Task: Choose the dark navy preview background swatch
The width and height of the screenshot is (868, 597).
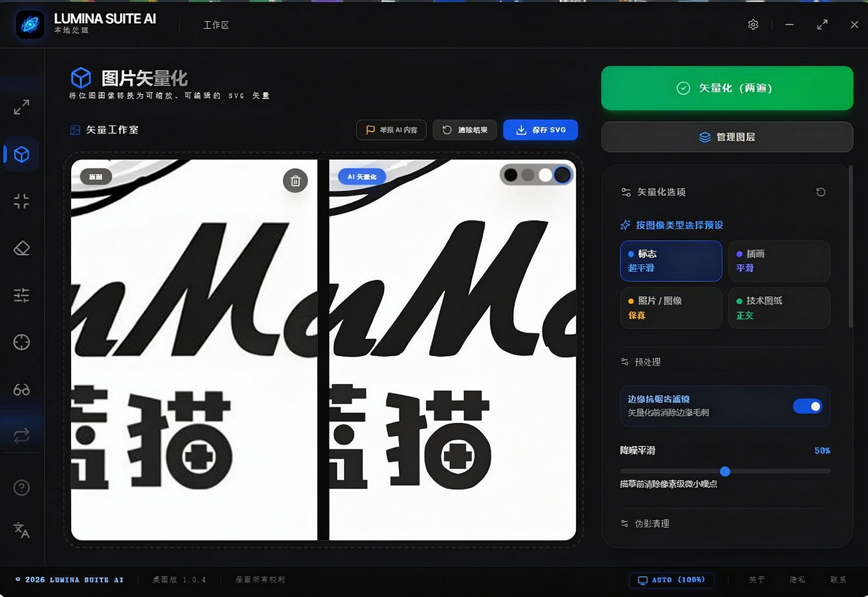Action: click(562, 175)
